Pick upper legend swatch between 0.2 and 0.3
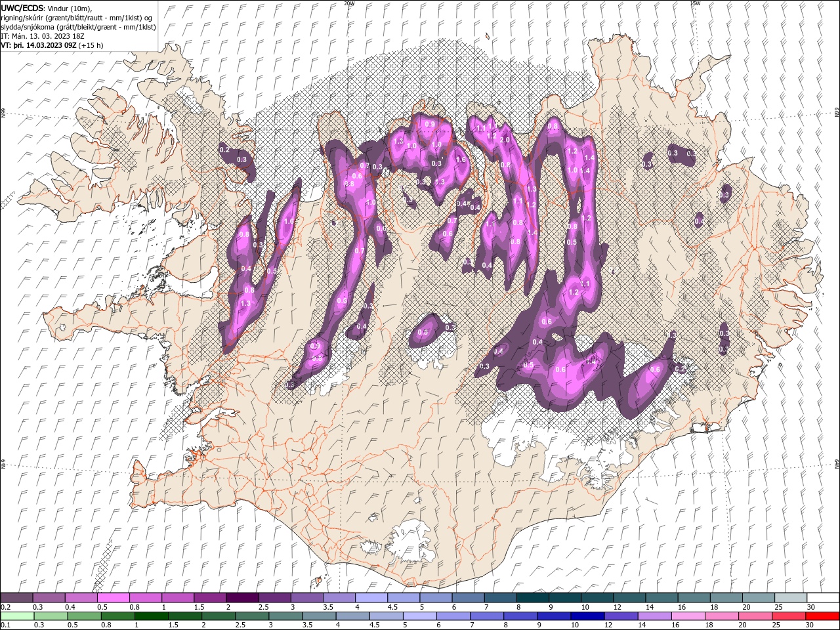Viewport: 840px width, 630px height. click(x=16, y=597)
